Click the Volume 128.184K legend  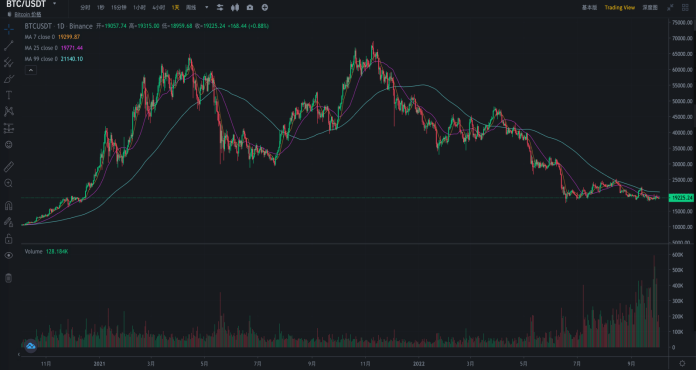[46, 252]
